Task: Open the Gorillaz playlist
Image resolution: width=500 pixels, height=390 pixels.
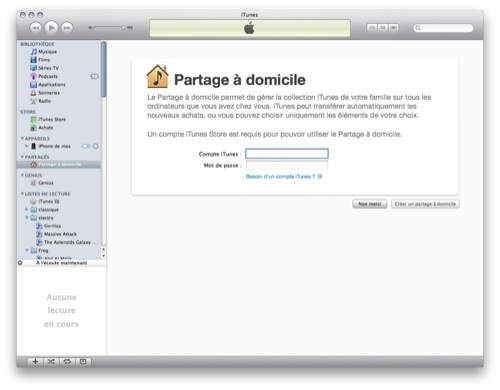Action: point(49,226)
